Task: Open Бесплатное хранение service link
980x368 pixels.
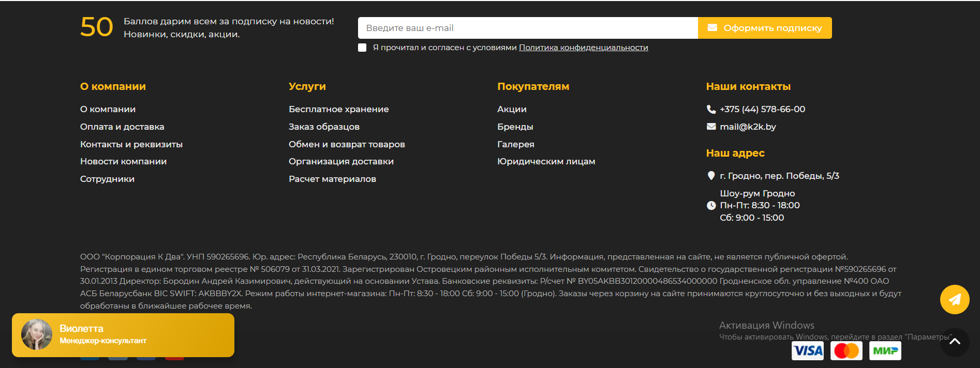Action: 339,109
